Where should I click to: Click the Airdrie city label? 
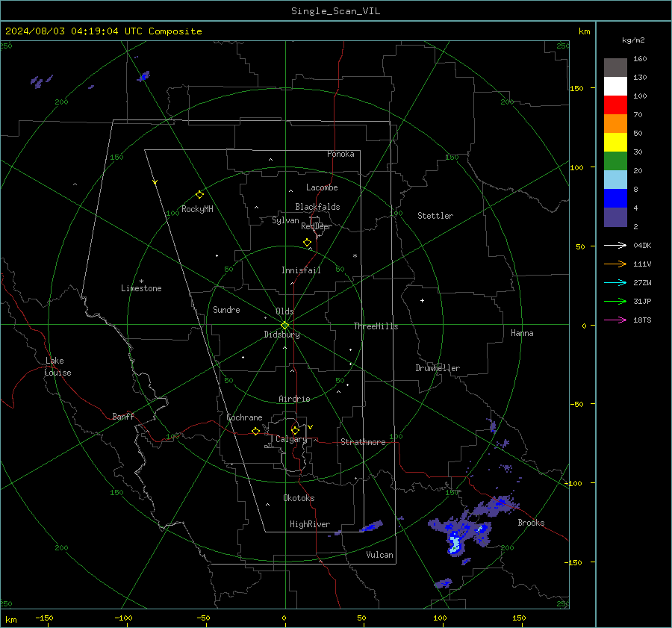pos(294,399)
